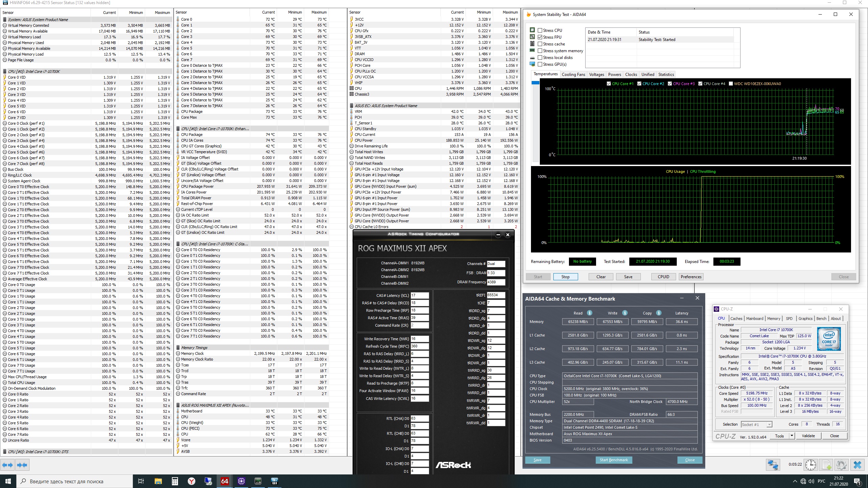Open the Mainboard tab in CPU-Z
Screen dimensions: 868x488
click(754, 319)
